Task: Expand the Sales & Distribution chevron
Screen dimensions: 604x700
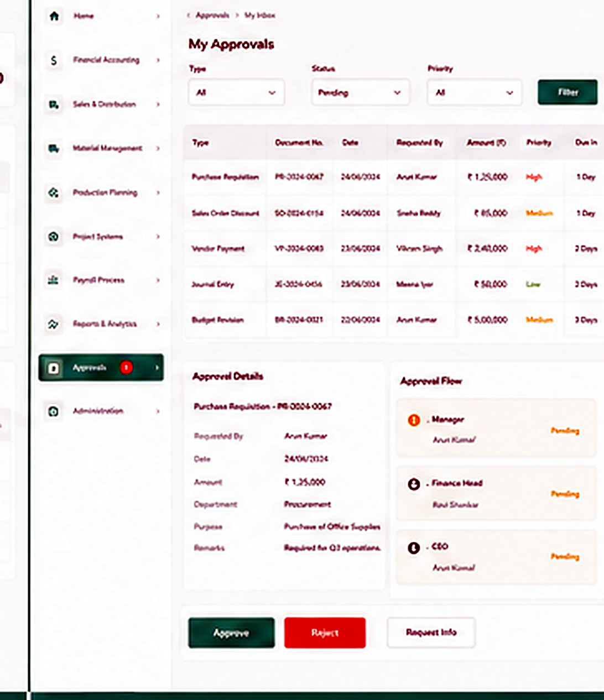Action: 158,105
